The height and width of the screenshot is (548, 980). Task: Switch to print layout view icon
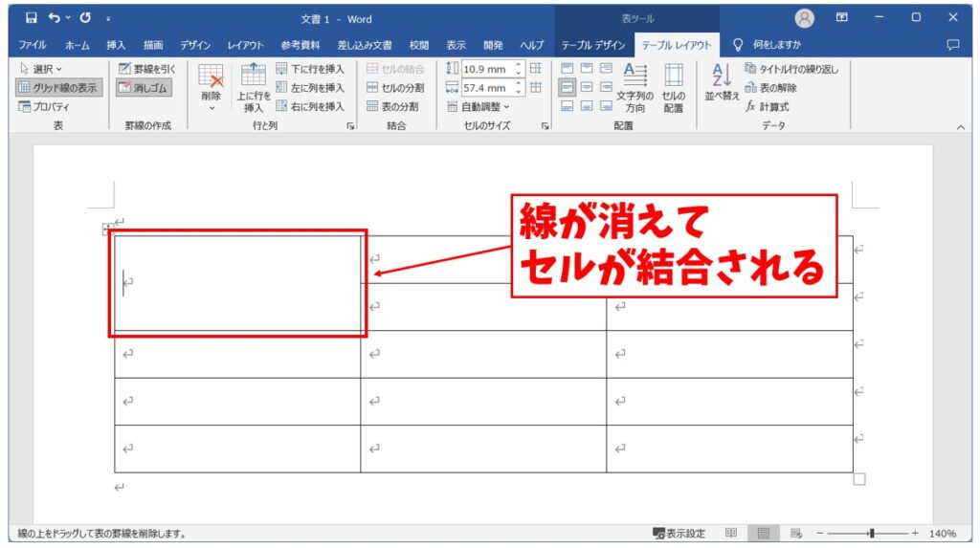(763, 534)
